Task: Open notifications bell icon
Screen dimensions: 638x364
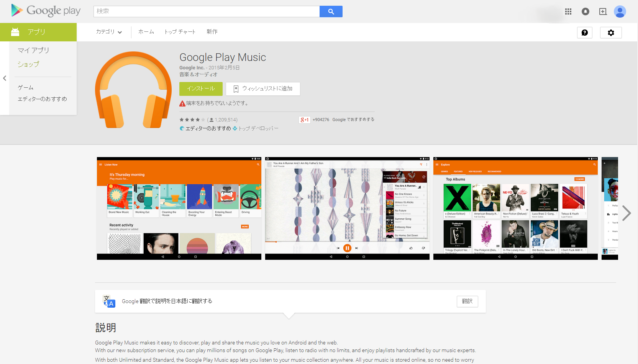Action: [x=586, y=11]
